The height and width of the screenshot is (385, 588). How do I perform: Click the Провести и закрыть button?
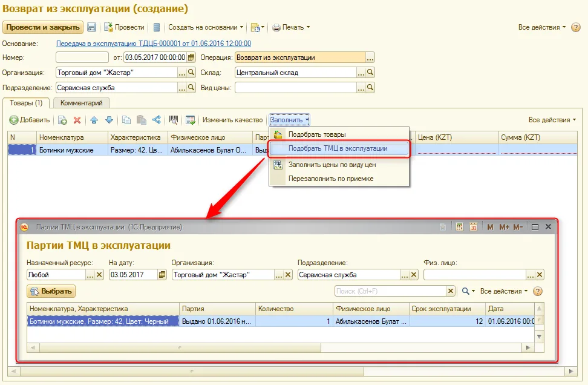[43, 27]
